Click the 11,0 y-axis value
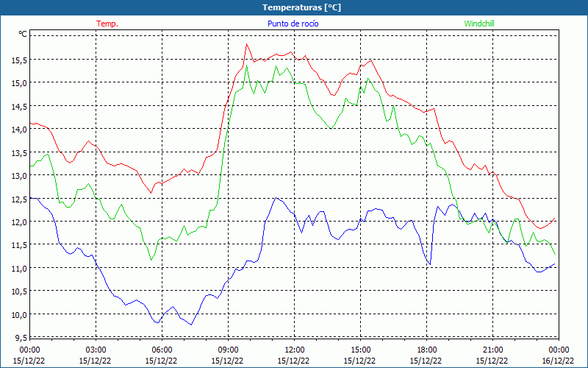The width and height of the screenshot is (588, 368). pyautogui.click(x=19, y=269)
